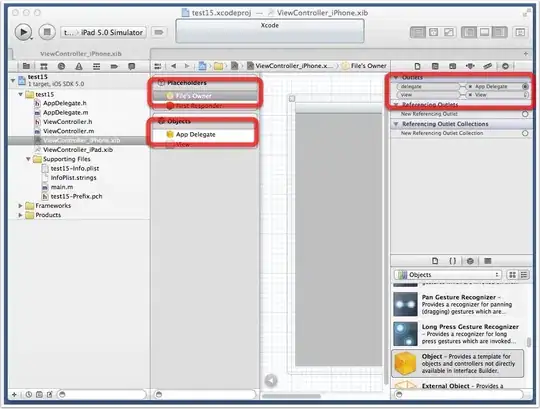
Task: Show the Search navigator
Action: [x=61, y=66]
